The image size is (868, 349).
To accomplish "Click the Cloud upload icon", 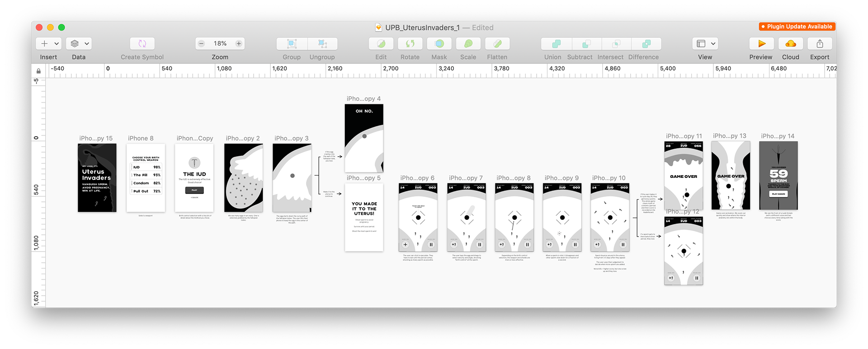I will tap(791, 44).
